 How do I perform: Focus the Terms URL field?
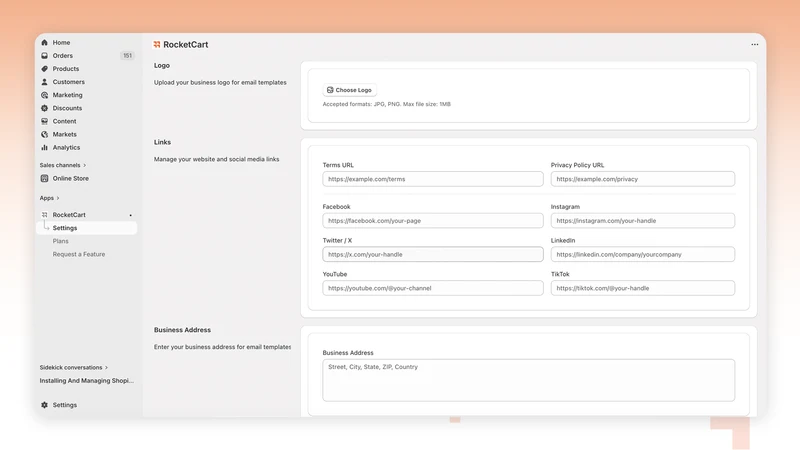pos(433,179)
